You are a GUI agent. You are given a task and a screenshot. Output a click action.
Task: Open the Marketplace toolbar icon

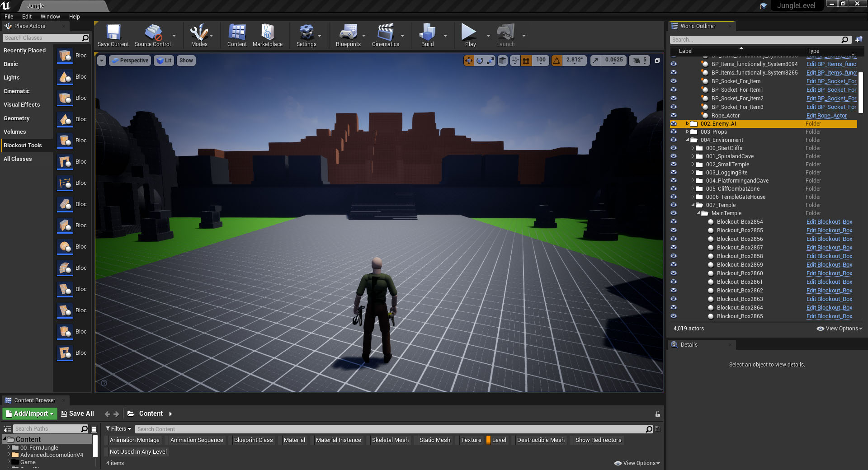point(267,33)
